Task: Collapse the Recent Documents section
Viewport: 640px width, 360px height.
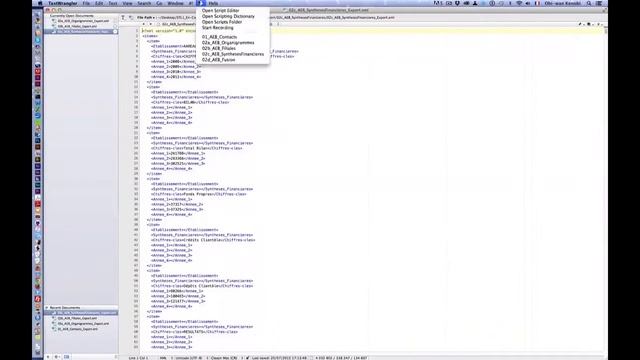Action: (x=47, y=308)
